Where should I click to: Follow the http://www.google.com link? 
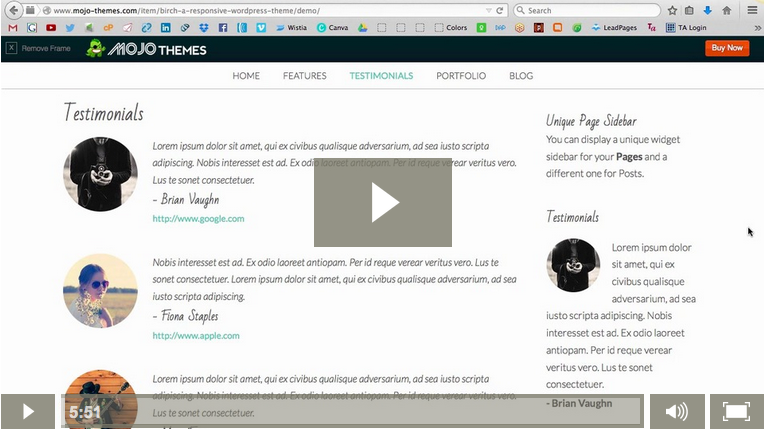198,219
